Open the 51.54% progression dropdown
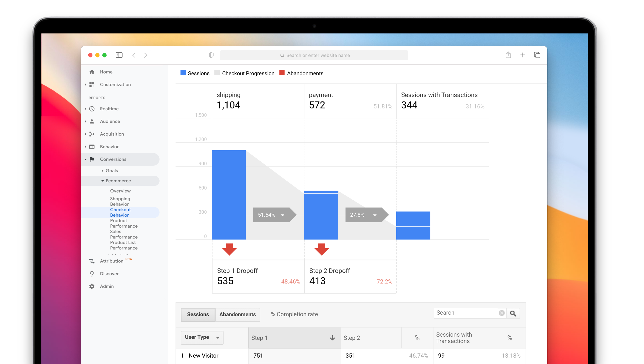This screenshot has width=644, height=364. (283, 215)
